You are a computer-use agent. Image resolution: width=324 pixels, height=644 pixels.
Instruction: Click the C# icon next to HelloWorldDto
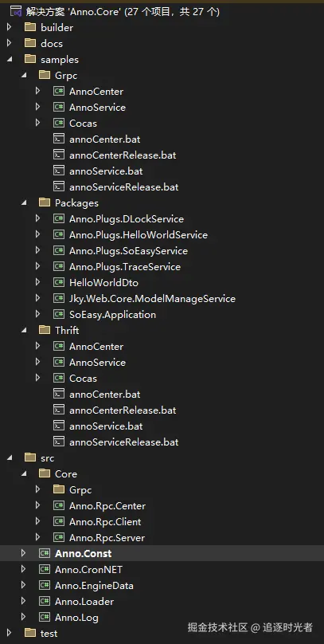point(59,283)
